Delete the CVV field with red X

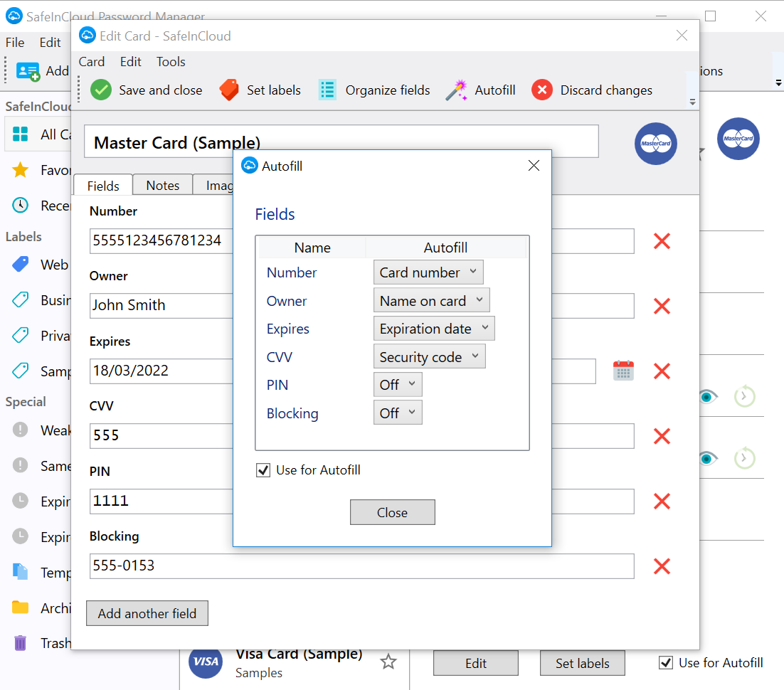[662, 436]
